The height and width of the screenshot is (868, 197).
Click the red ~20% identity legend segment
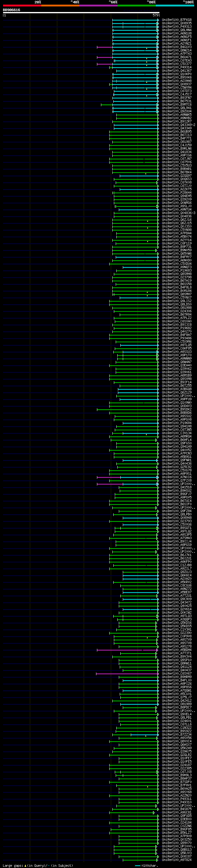22,6
